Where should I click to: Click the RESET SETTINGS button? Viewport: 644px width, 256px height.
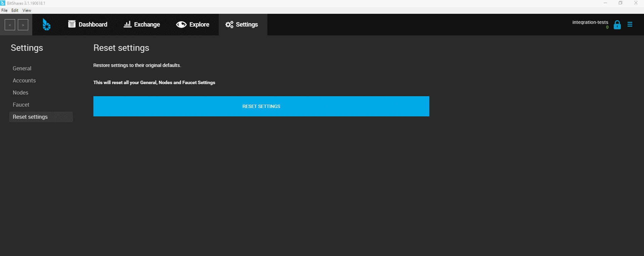click(261, 106)
